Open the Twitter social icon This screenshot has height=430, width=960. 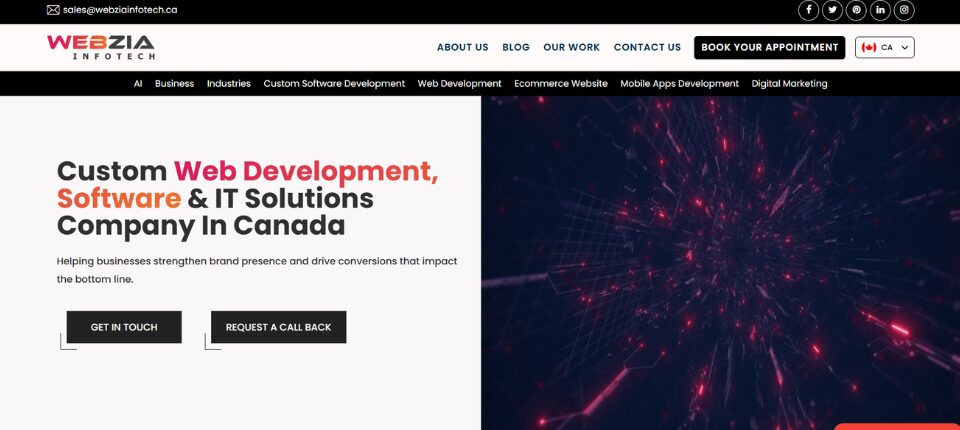(x=832, y=10)
